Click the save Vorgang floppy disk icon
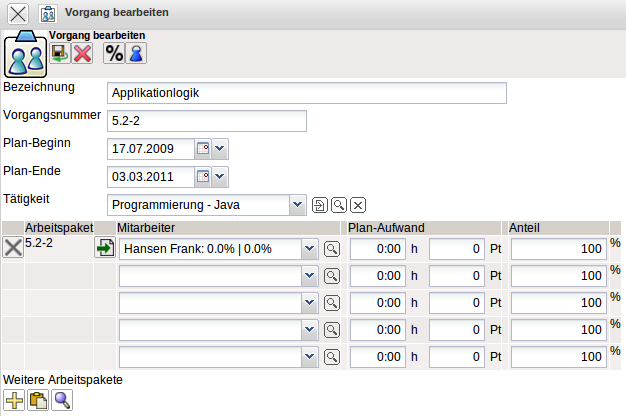Screen dimensions: 626x416 coord(60,54)
